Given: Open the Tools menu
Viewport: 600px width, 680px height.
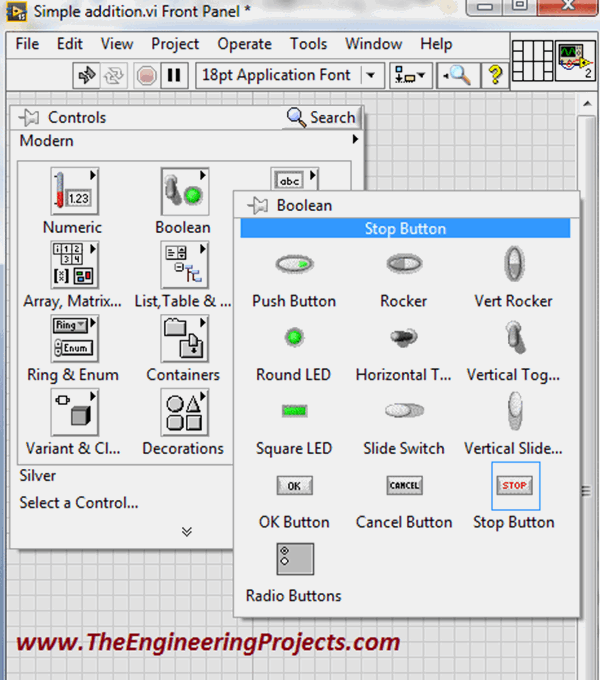Looking at the screenshot, I should pos(308,44).
